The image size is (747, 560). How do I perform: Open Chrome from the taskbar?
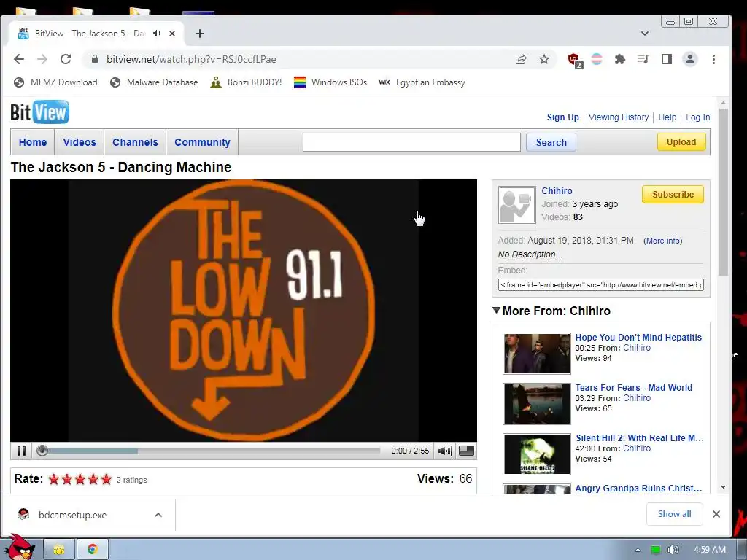pyautogui.click(x=93, y=549)
